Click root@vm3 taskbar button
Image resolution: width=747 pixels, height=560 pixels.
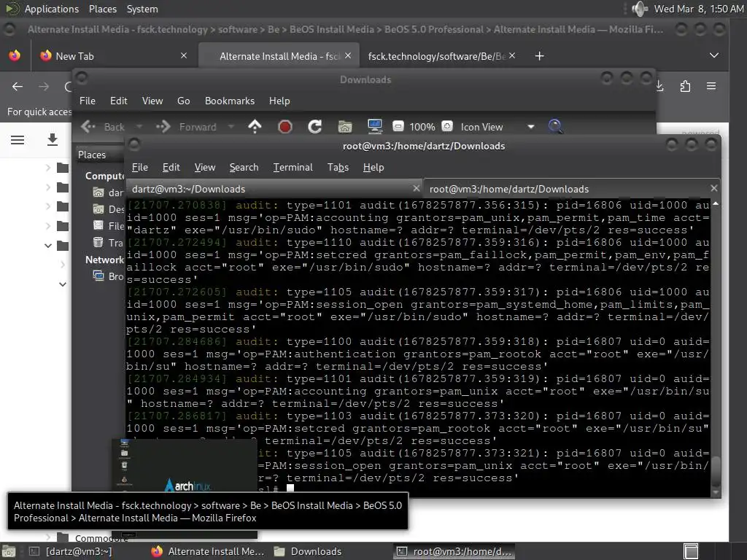pyautogui.click(x=454, y=551)
